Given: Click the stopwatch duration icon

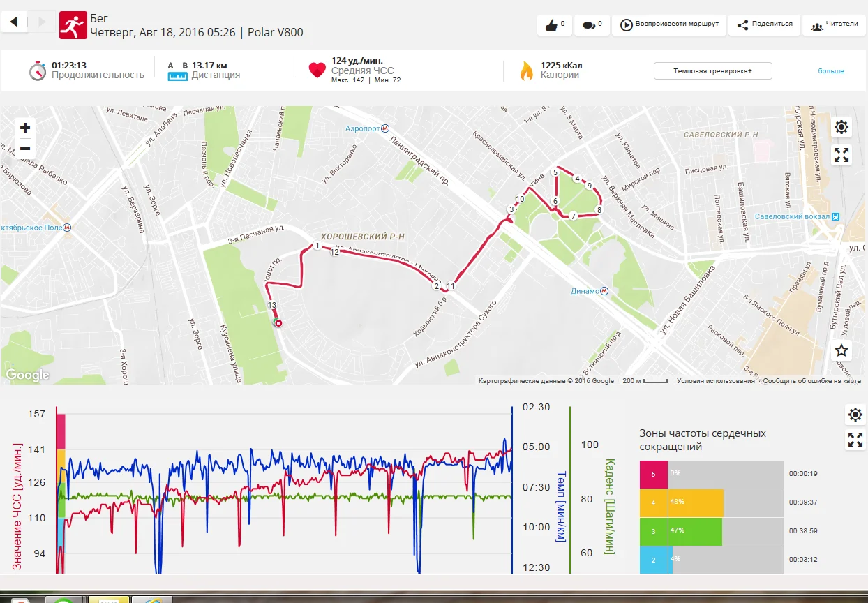Looking at the screenshot, I should [x=38, y=70].
